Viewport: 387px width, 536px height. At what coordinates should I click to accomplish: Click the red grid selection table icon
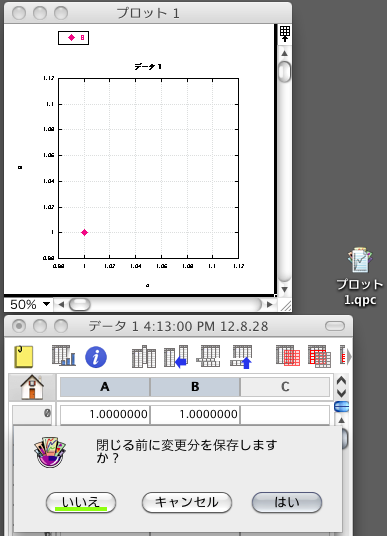click(x=288, y=356)
